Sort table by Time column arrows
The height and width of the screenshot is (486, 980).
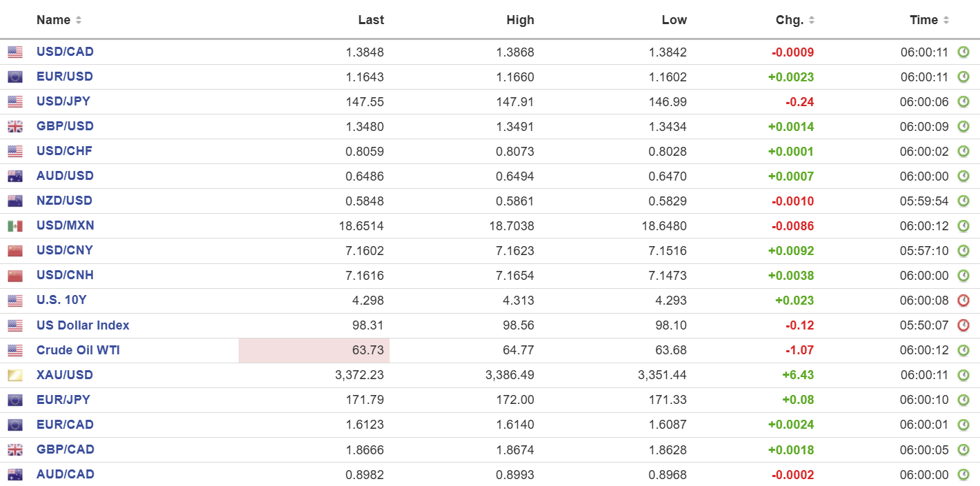946,21
